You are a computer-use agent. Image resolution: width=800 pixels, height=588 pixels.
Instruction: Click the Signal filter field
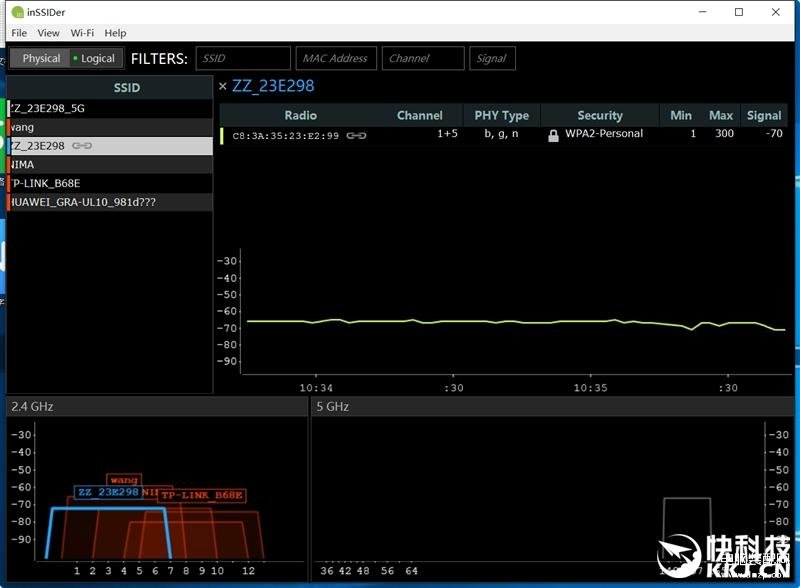coord(492,58)
